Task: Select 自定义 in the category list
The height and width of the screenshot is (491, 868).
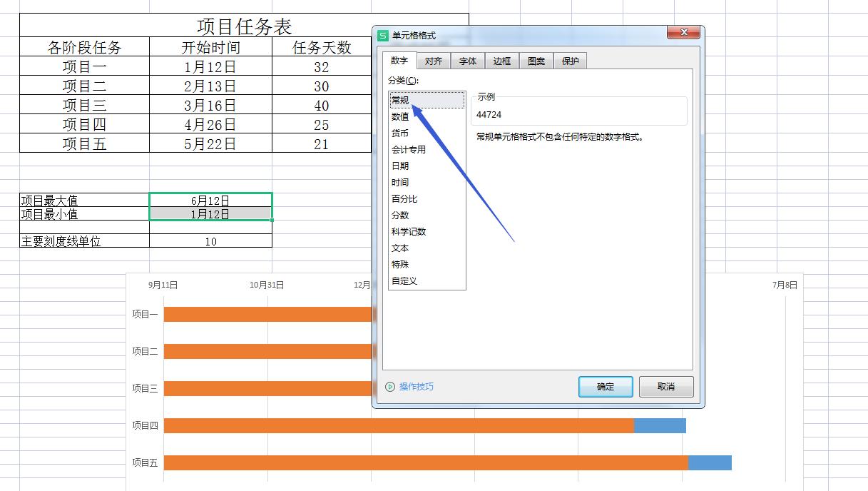Action: (403, 280)
